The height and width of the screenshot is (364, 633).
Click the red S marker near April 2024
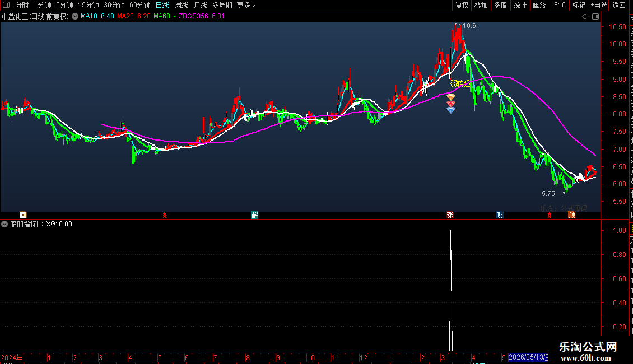click(x=164, y=216)
